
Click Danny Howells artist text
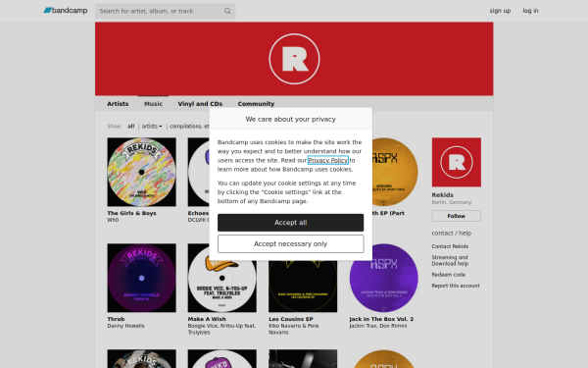pos(125,326)
